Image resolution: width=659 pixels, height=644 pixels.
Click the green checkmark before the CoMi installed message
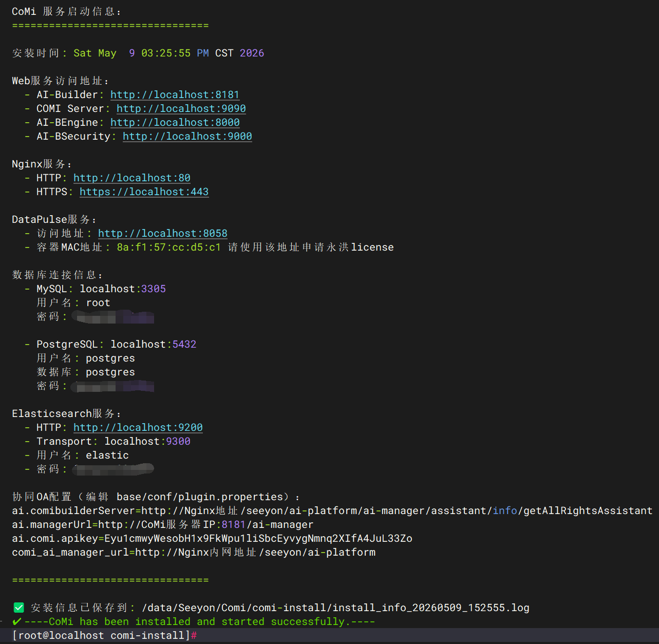[17, 621]
